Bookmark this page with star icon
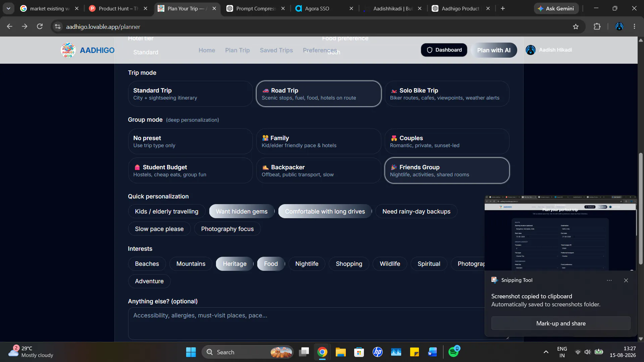Image resolution: width=644 pixels, height=362 pixels. pyautogui.click(x=576, y=26)
